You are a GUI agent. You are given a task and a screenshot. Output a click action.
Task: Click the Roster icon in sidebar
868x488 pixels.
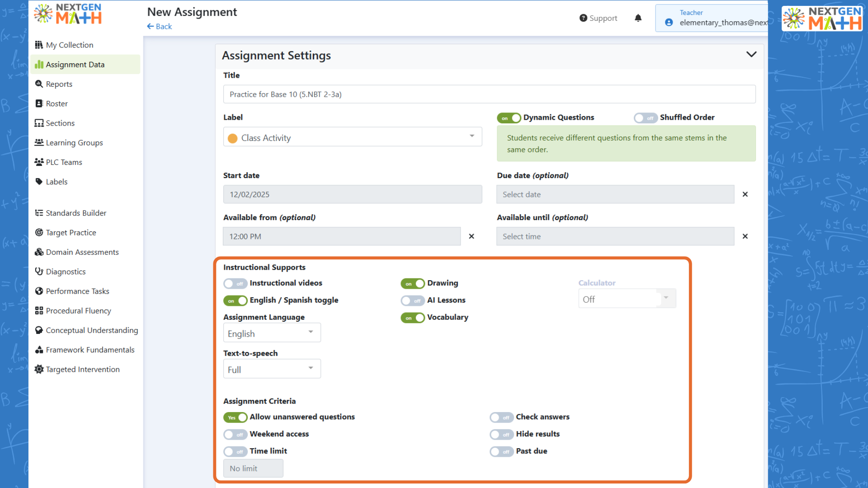(x=39, y=103)
